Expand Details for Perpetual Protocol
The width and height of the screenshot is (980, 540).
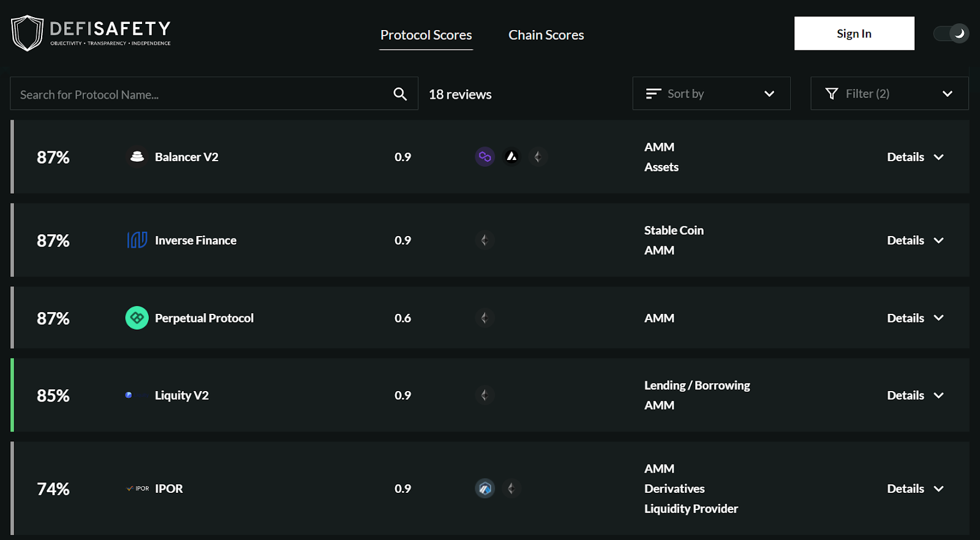click(x=915, y=318)
